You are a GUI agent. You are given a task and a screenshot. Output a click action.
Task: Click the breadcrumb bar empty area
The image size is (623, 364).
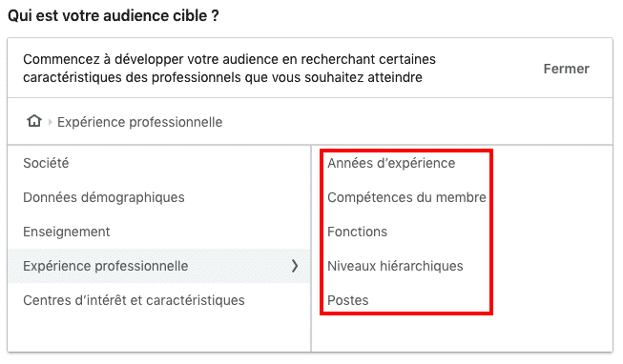point(417,122)
